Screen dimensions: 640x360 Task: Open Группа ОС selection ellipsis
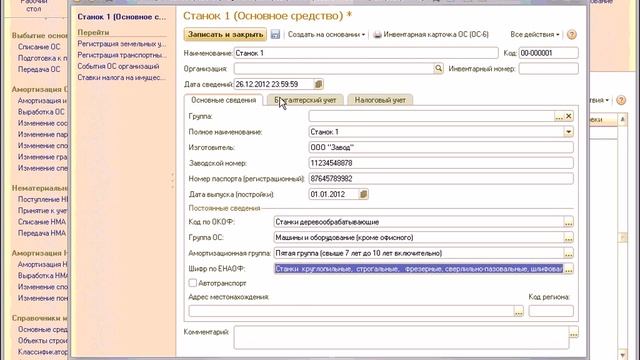pos(568,238)
